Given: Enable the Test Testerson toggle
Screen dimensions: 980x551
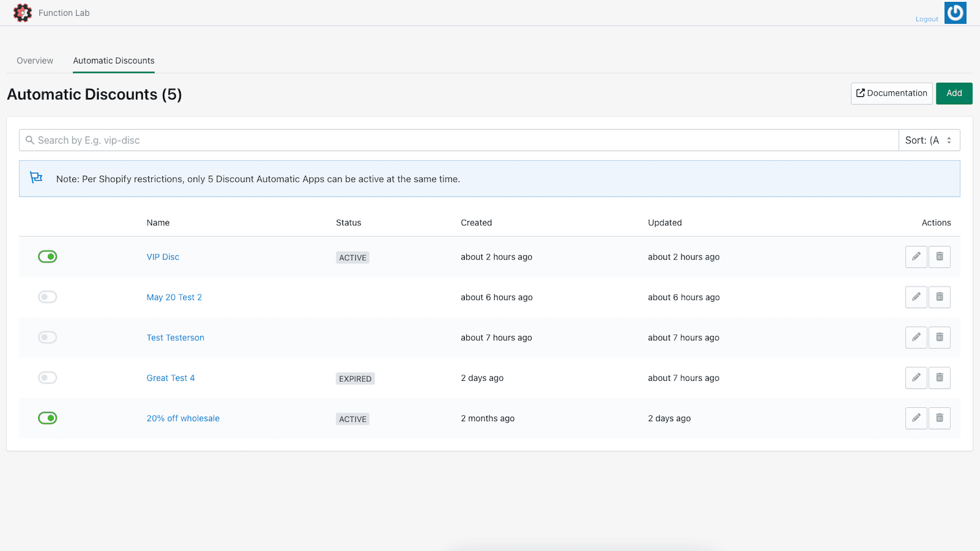Looking at the screenshot, I should point(48,338).
